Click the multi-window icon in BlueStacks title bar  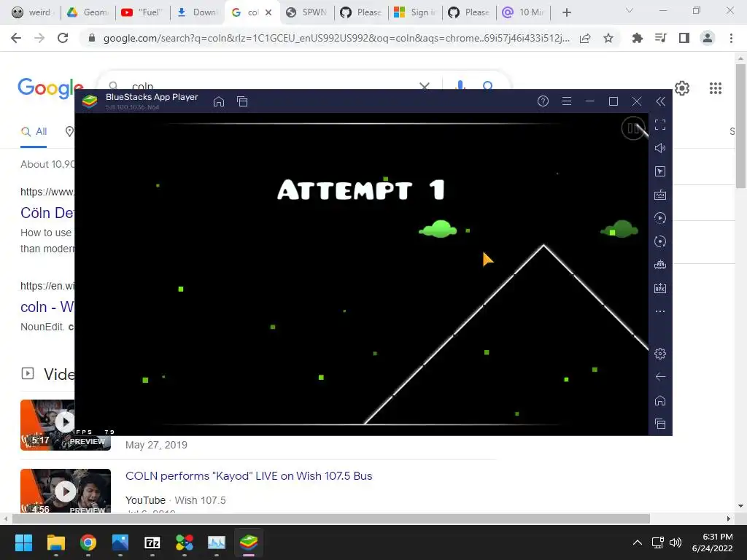pos(242,101)
